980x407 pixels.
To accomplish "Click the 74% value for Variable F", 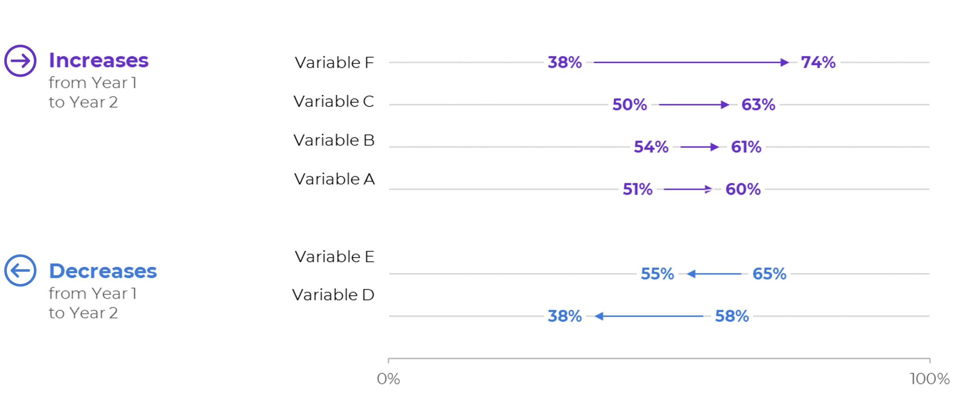I will (818, 62).
